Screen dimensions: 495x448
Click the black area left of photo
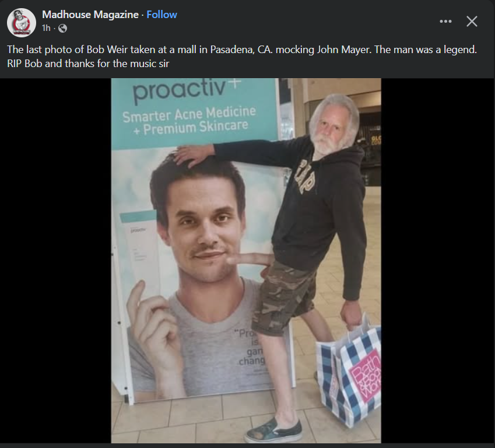pos(55,261)
